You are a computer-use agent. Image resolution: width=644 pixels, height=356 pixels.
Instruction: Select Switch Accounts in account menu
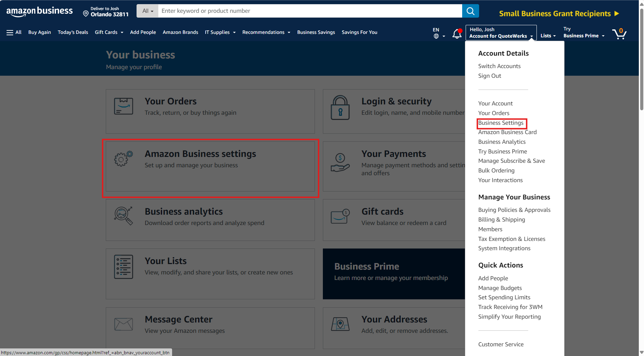click(x=499, y=66)
